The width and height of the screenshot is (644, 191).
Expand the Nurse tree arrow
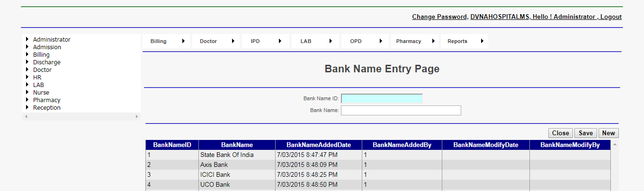point(27,92)
